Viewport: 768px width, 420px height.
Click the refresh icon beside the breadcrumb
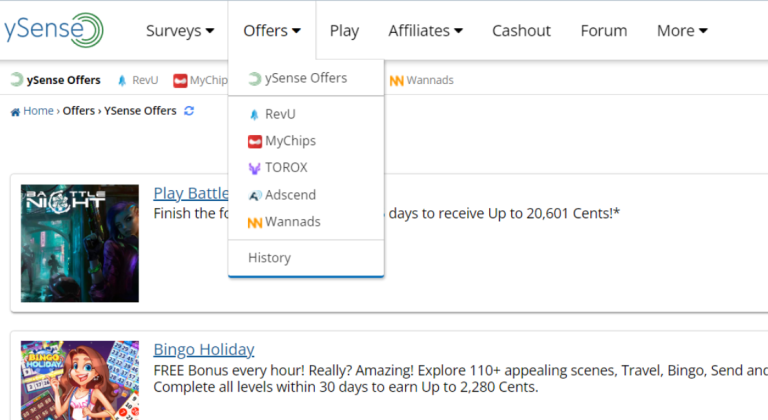[x=189, y=111]
